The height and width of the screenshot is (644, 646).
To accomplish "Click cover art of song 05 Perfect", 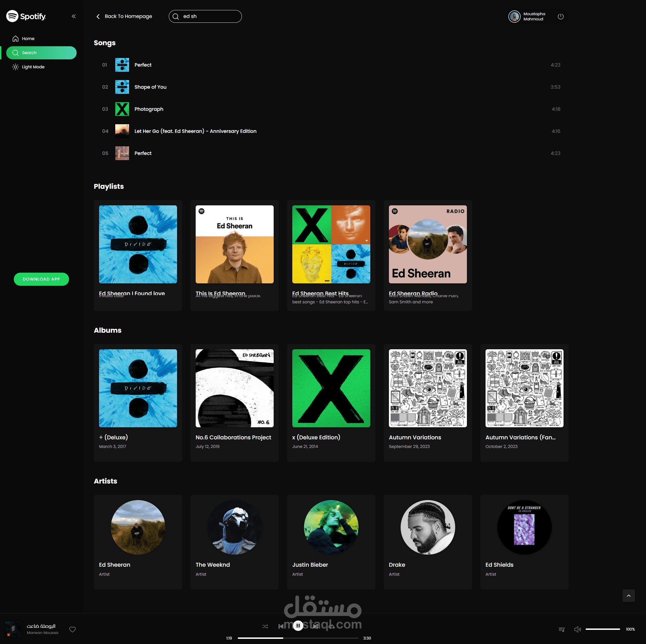I will tap(122, 153).
